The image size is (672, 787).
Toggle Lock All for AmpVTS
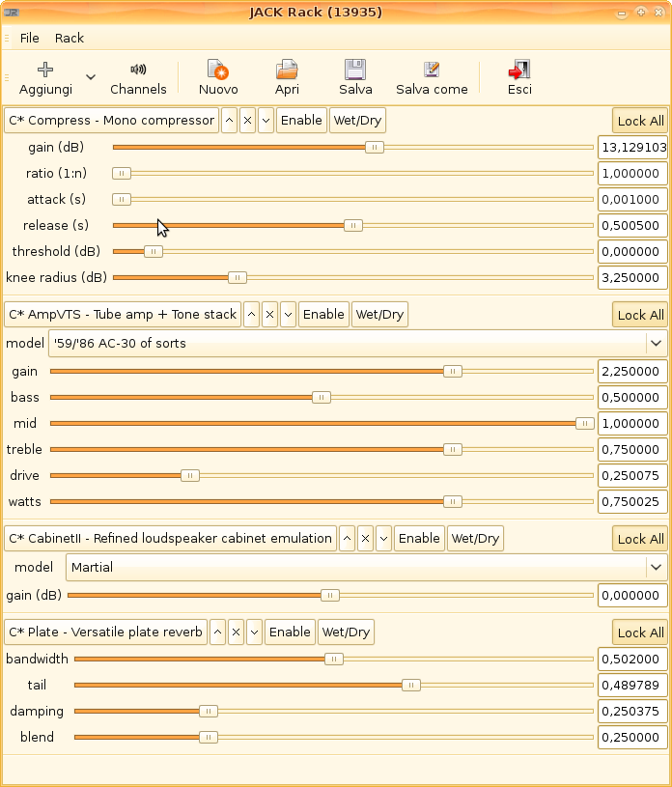click(x=640, y=315)
